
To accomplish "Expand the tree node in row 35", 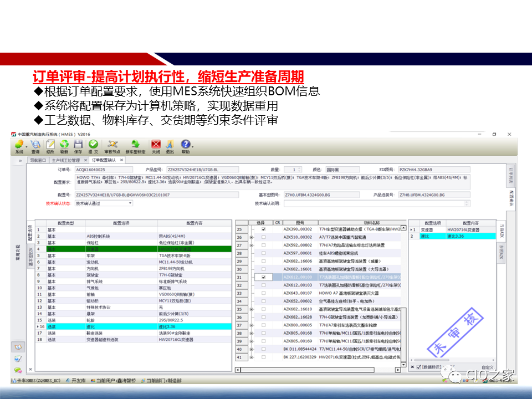I will click(252, 309).
